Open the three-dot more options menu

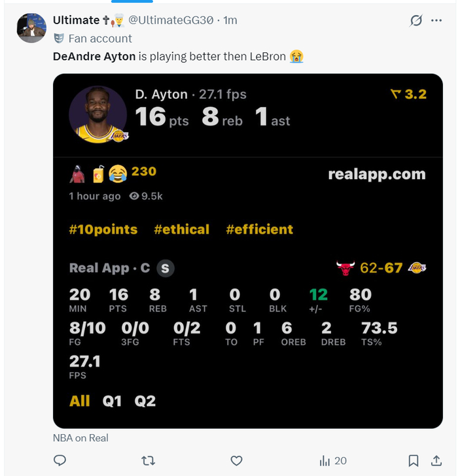[x=436, y=20]
